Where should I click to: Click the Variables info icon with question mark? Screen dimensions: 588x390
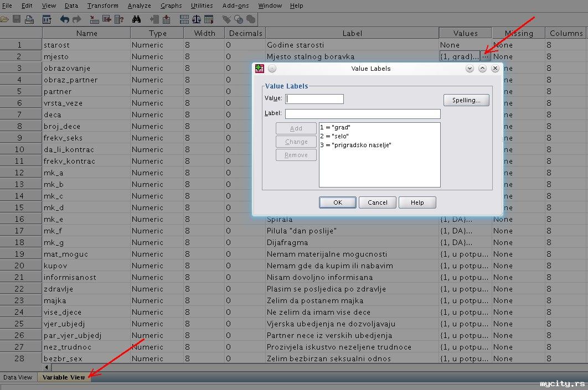click(x=119, y=19)
